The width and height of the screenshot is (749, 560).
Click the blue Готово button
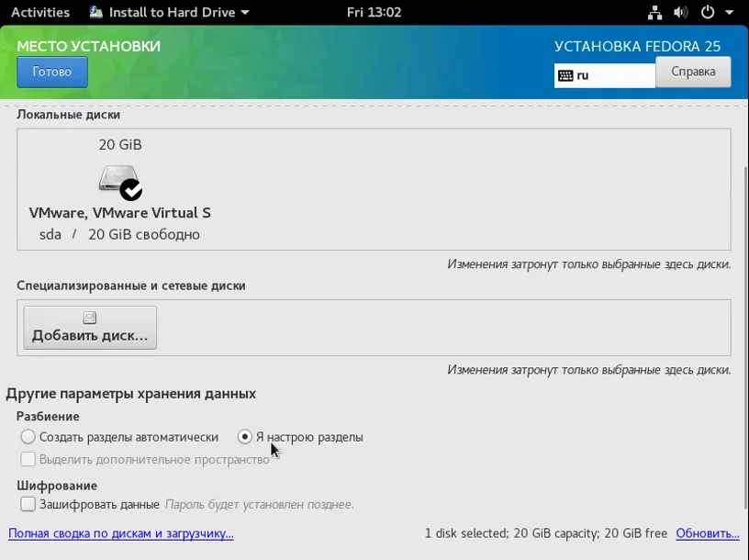pos(52,72)
